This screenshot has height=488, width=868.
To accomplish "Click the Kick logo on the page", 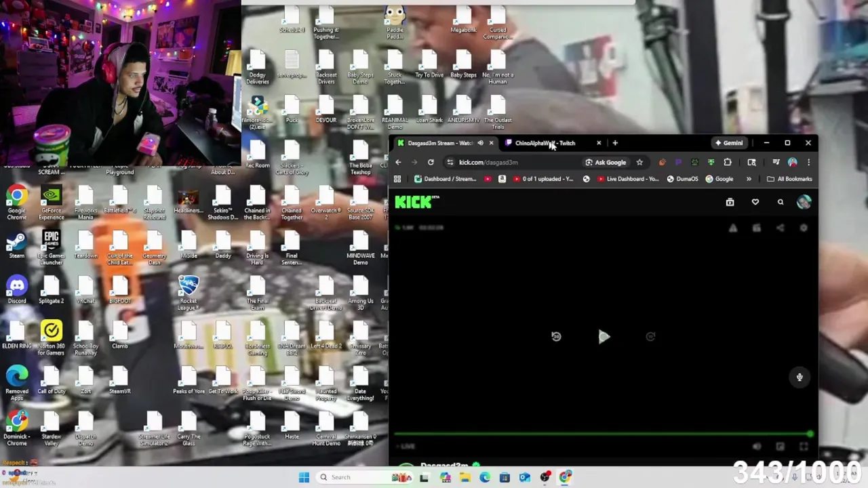I will [416, 202].
